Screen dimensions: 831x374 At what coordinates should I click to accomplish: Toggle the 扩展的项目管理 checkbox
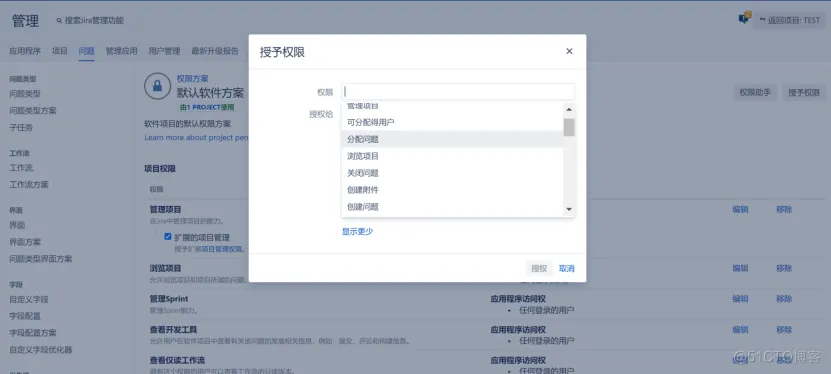pos(167,237)
